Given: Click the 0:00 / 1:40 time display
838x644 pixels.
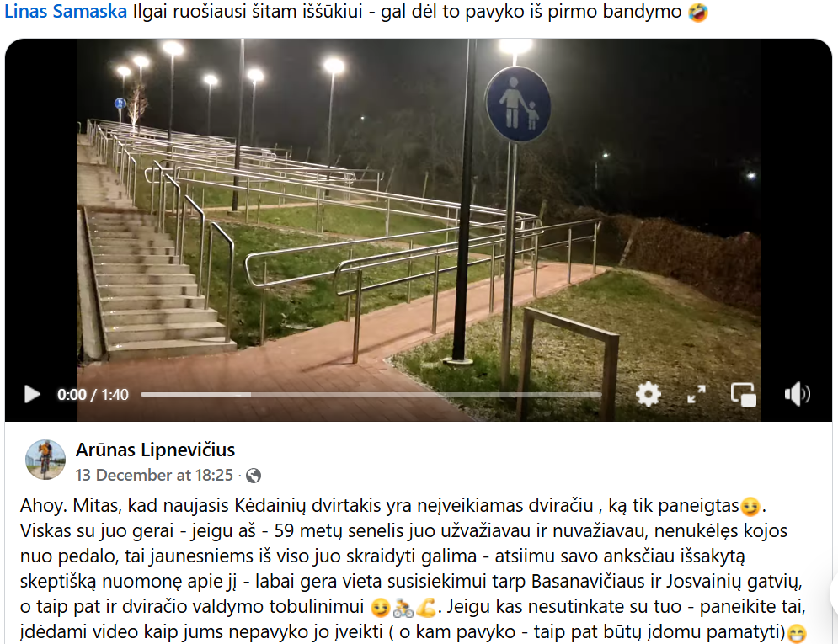Looking at the screenshot, I should (93, 395).
